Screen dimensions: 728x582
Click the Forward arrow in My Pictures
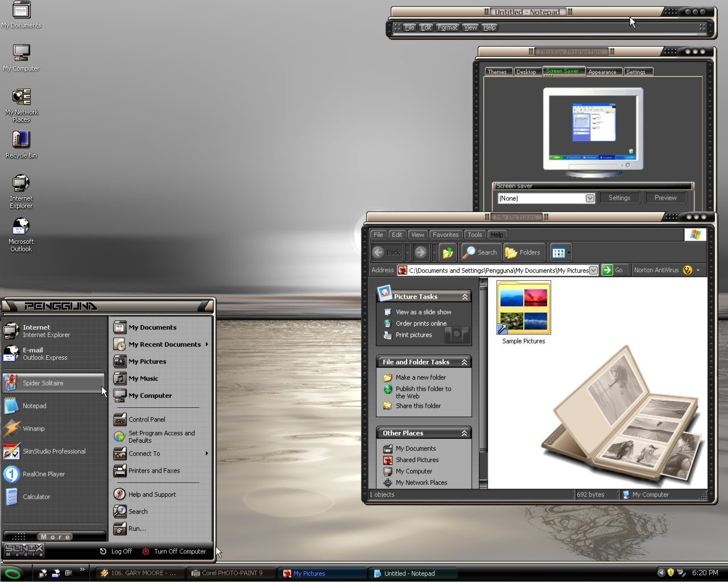[420, 252]
